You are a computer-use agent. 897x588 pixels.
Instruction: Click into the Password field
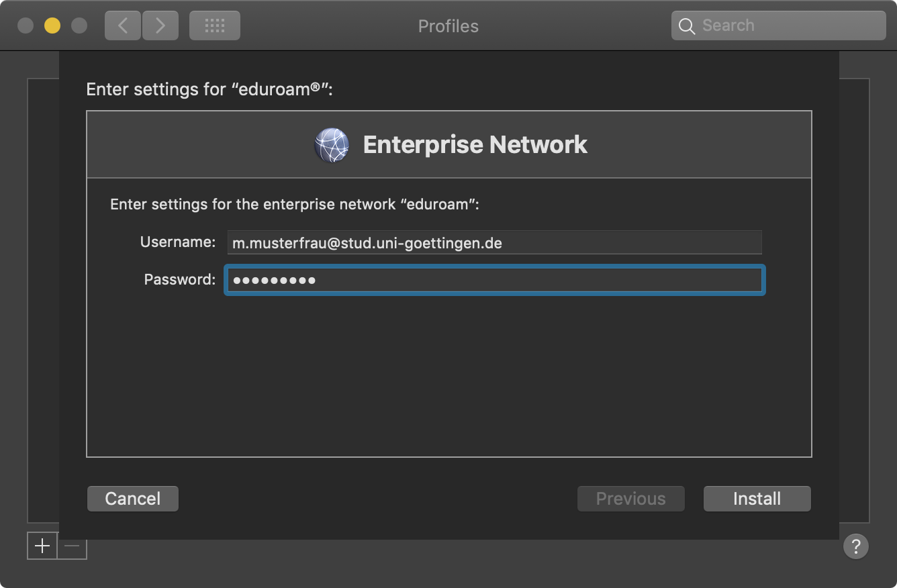point(494,280)
